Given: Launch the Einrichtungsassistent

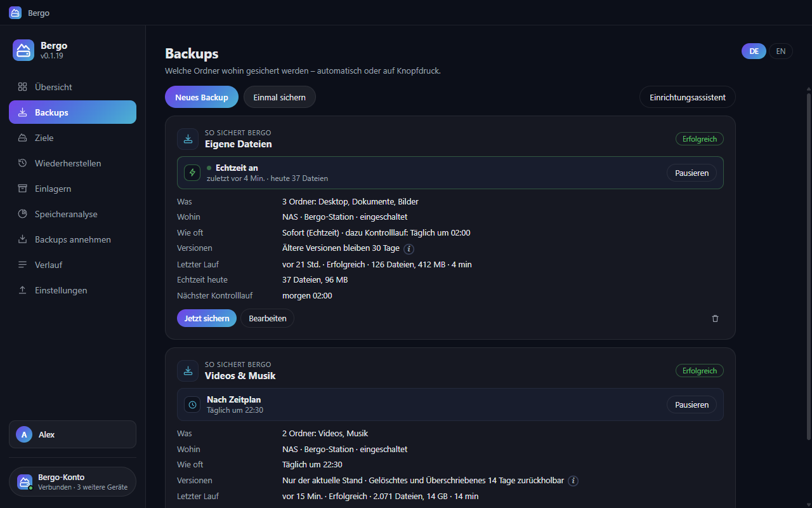Looking at the screenshot, I should point(688,97).
